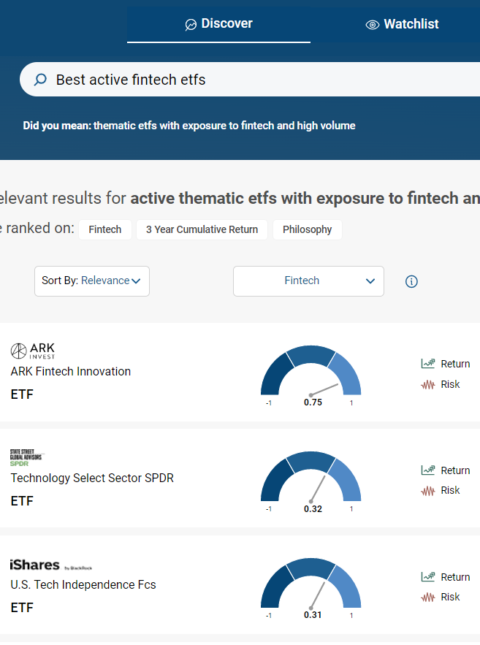The width and height of the screenshot is (480, 645).
Task: Click the ETF label under U.S. Tech Independence Fcs
Action: coord(22,608)
